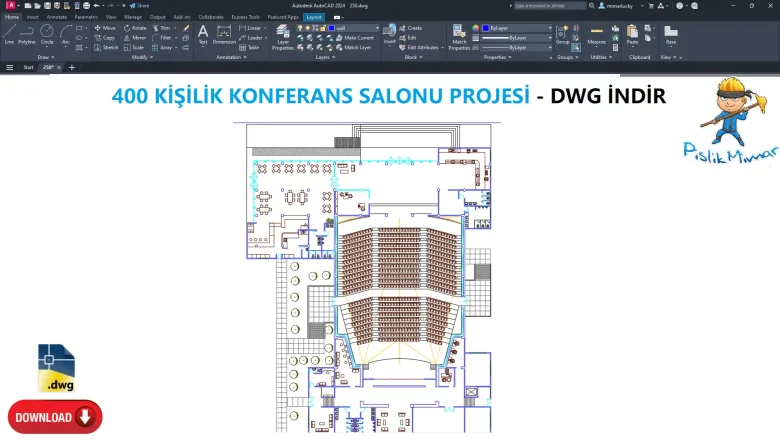The height and width of the screenshot is (439, 780).
Task: Expand the Modify panel
Action: pyautogui.click(x=142, y=57)
